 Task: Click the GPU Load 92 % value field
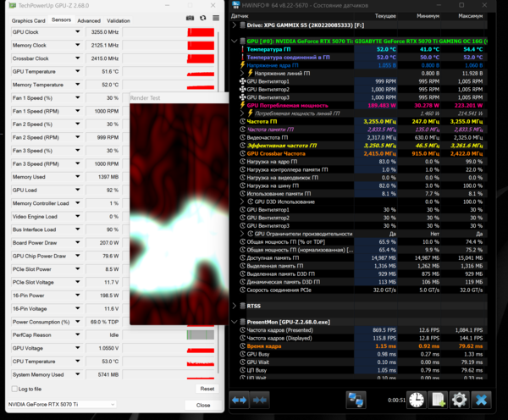(x=102, y=190)
